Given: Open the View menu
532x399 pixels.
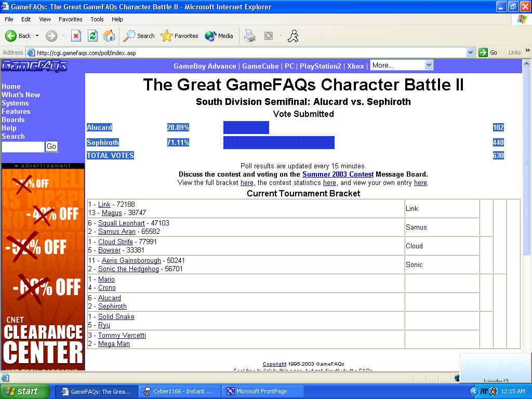Looking at the screenshot, I should (x=45, y=19).
